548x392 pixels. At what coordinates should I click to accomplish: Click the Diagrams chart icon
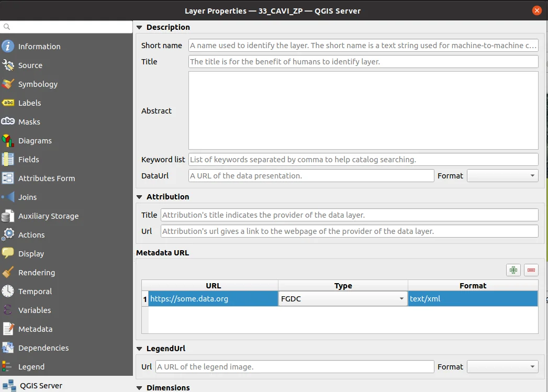(8, 141)
